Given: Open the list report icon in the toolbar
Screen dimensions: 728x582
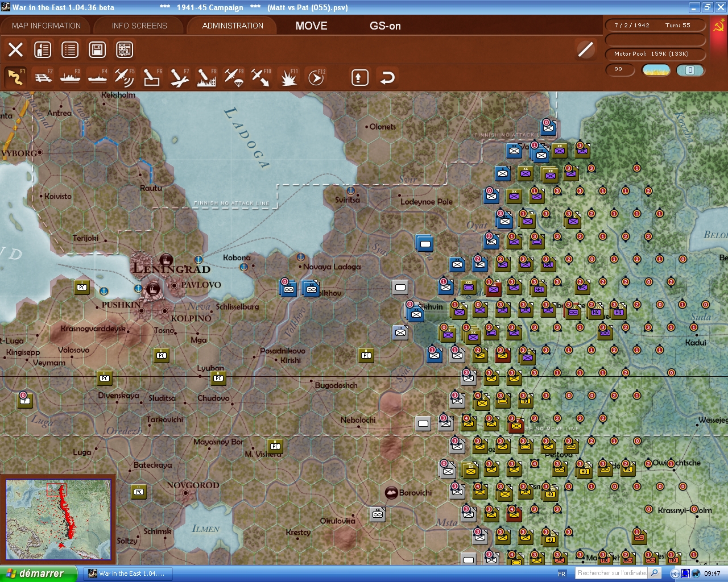Looking at the screenshot, I should pos(70,50).
